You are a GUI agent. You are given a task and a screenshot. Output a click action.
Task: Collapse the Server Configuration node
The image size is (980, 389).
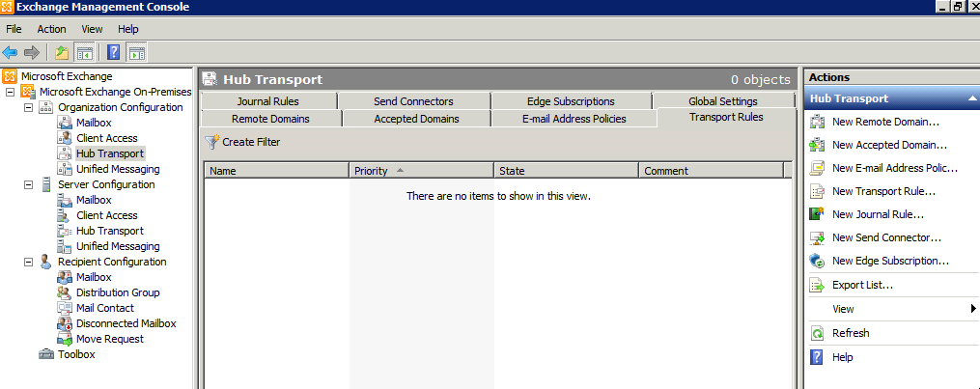28,184
